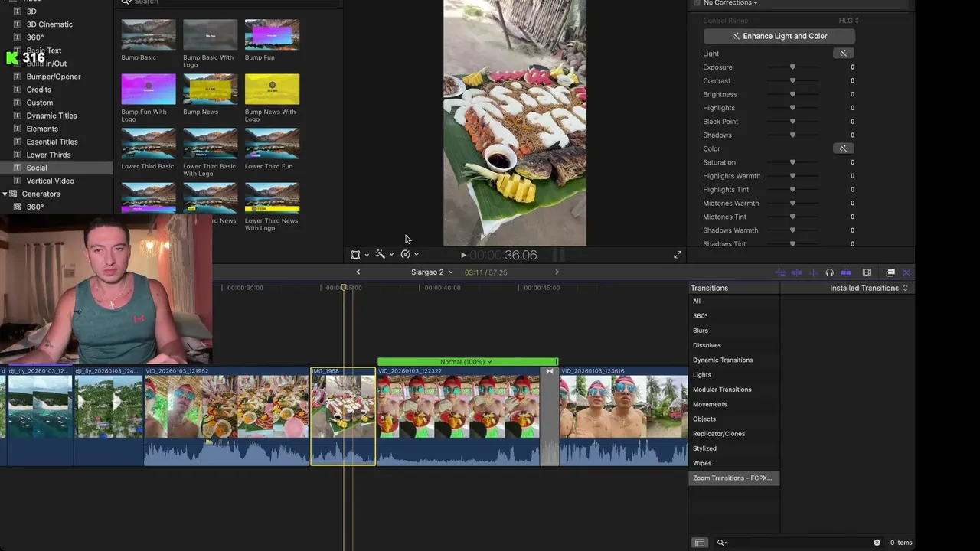Collapse the Generators disclosure triangle
This screenshot has height=551, width=980.
pos(5,194)
